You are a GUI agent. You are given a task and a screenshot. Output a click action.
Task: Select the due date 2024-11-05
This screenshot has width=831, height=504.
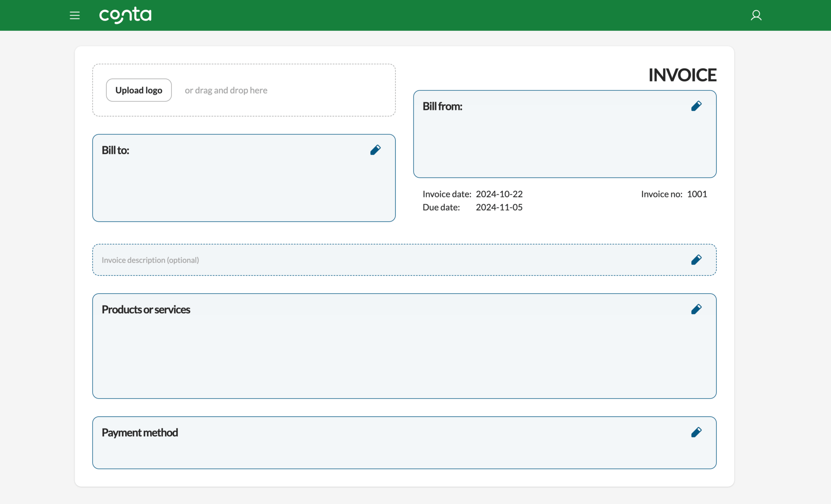coord(499,207)
